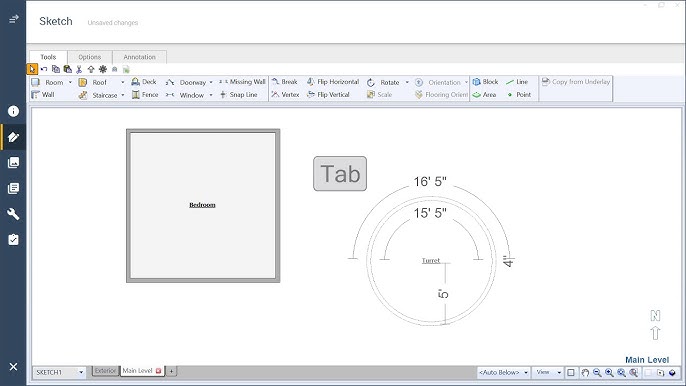The height and width of the screenshot is (386, 686).
Task: Click Copy from Underlay
Action: tap(576, 82)
